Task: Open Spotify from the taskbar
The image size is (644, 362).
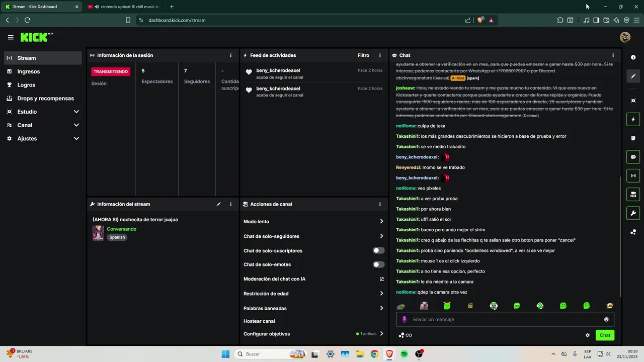Action: click(404, 354)
